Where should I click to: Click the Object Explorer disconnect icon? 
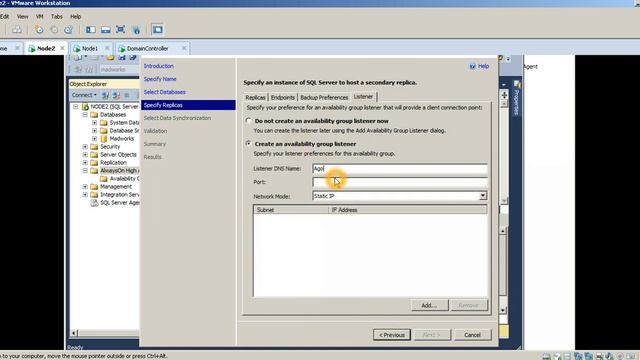click(116, 95)
